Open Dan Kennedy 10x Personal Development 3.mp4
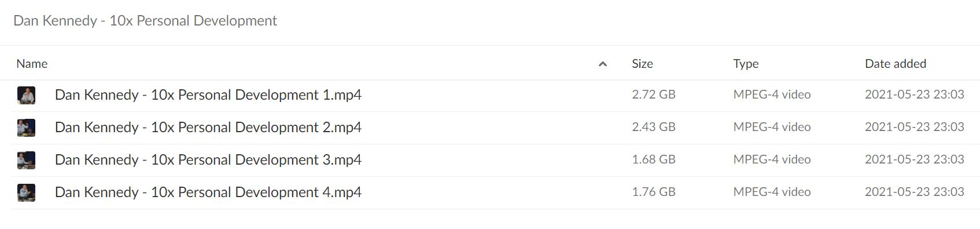Viewport: 980px width, 229px height. [x=208, y=160]
